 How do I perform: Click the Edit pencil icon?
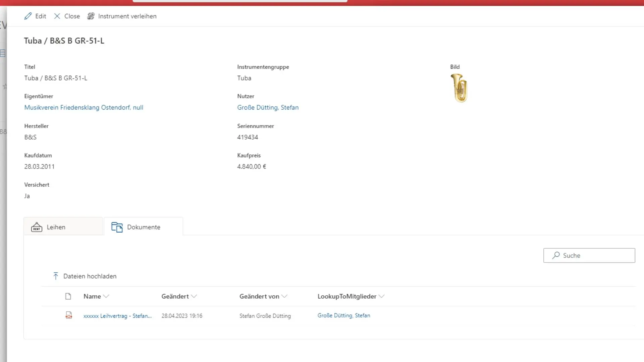29,16
